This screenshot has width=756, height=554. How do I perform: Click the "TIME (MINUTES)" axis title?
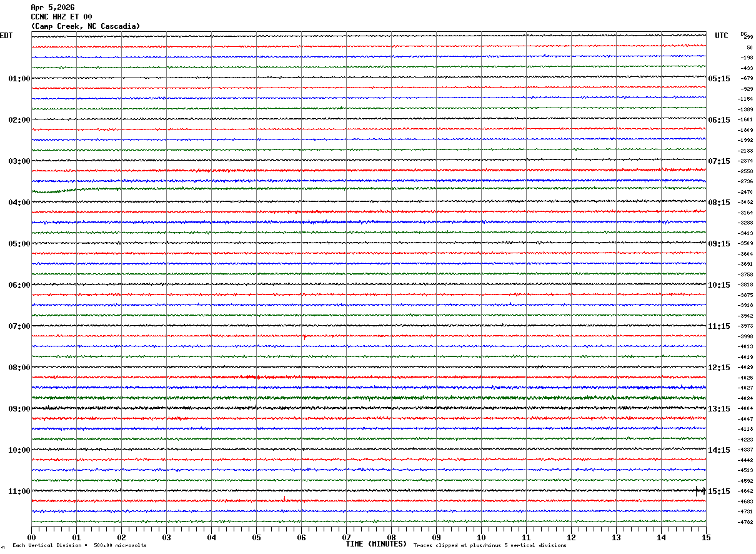[376, 544]
